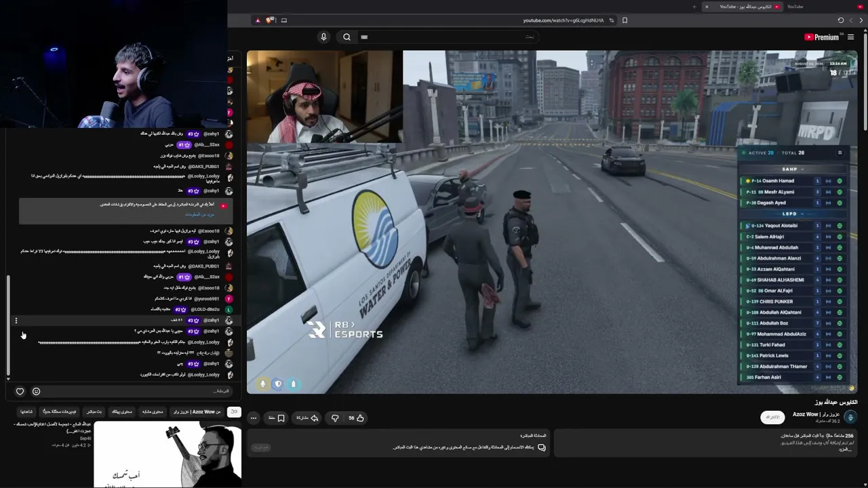The width and height of the screenshot is (868, 488).
Task: Click the @zahy1 chat username near the top
Action: coord(212,134)
